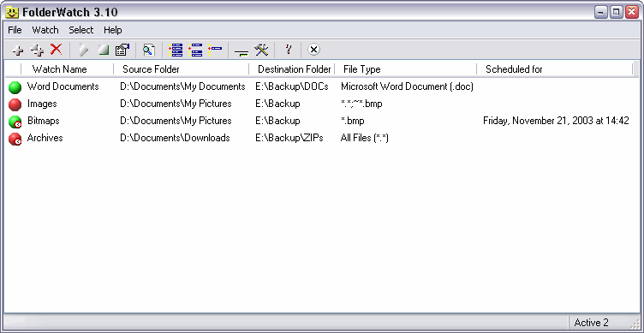Click the red status ball for Images
Screen dimensions: 644x333
tap(15, 104)
